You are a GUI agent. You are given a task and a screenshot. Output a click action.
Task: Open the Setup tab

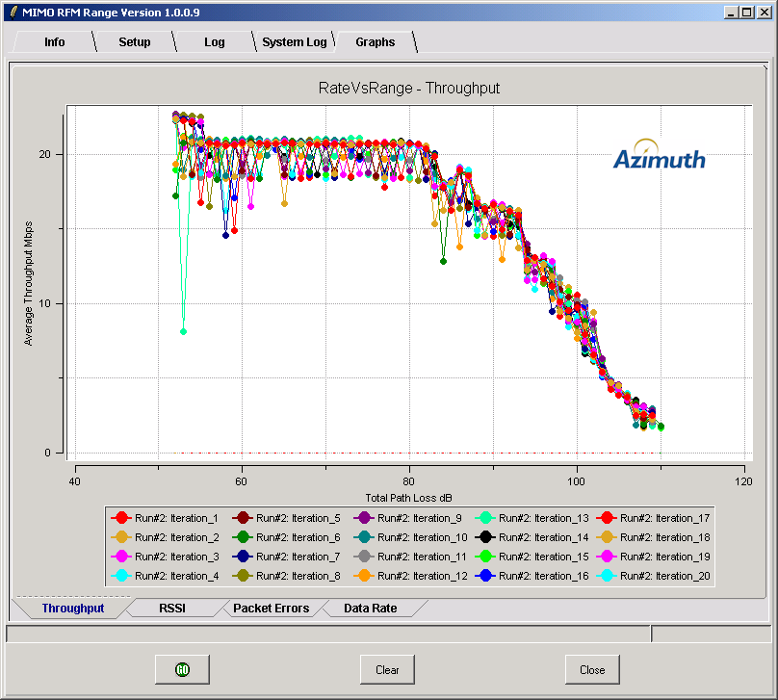pyautogui.click(x=135, y=42)
